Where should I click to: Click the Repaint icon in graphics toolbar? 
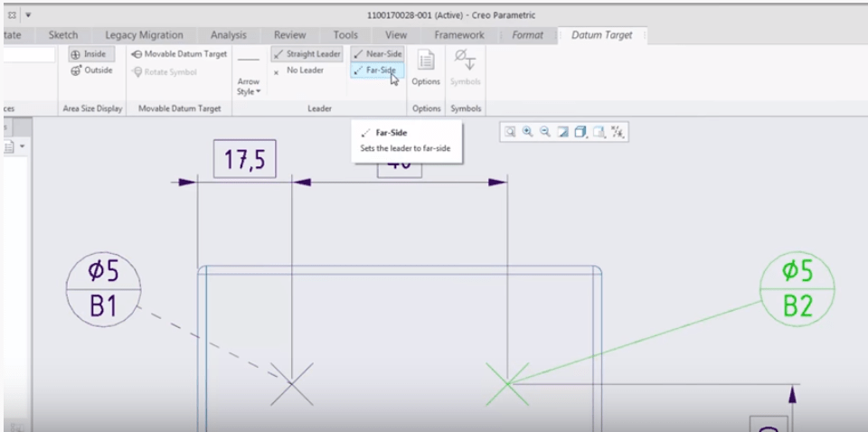tap(563, 132)
